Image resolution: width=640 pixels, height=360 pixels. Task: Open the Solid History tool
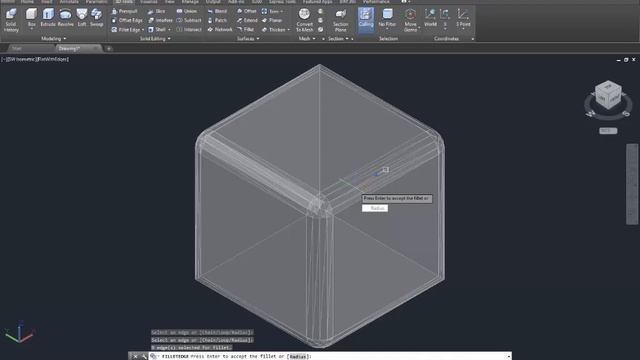pos(11,20)
